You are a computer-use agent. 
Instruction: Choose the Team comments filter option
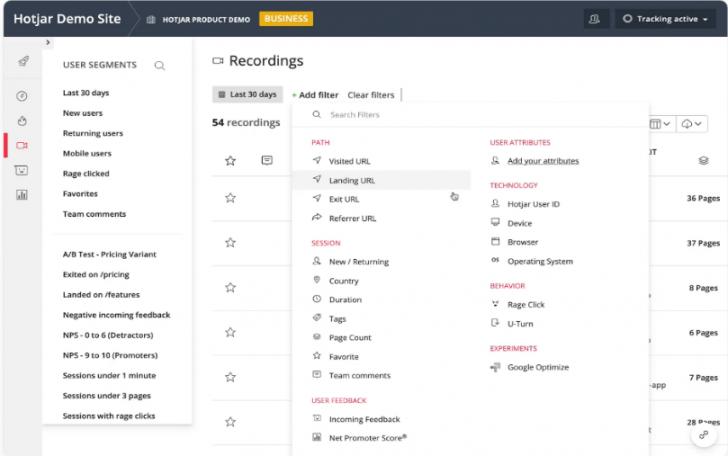point(359,375)
